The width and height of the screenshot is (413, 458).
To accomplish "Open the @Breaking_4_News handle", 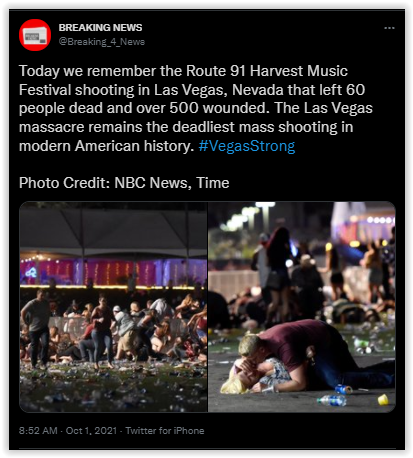I will (x=102, y=42).
